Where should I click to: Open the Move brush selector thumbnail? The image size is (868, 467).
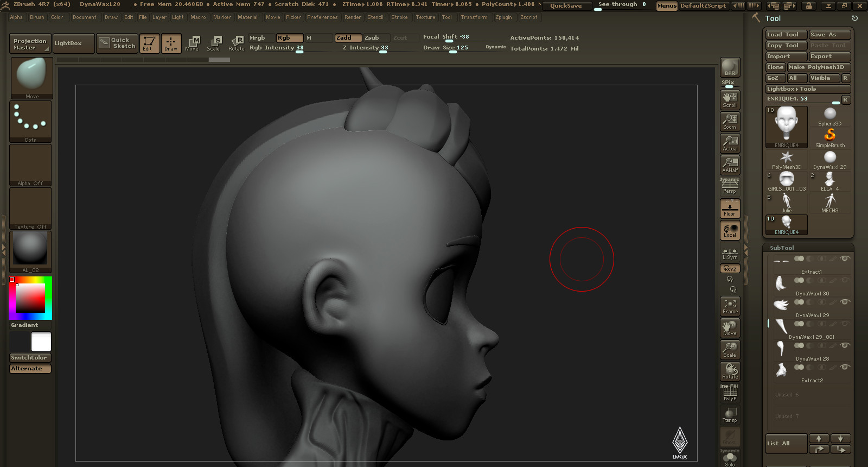(x=31, y=78)
